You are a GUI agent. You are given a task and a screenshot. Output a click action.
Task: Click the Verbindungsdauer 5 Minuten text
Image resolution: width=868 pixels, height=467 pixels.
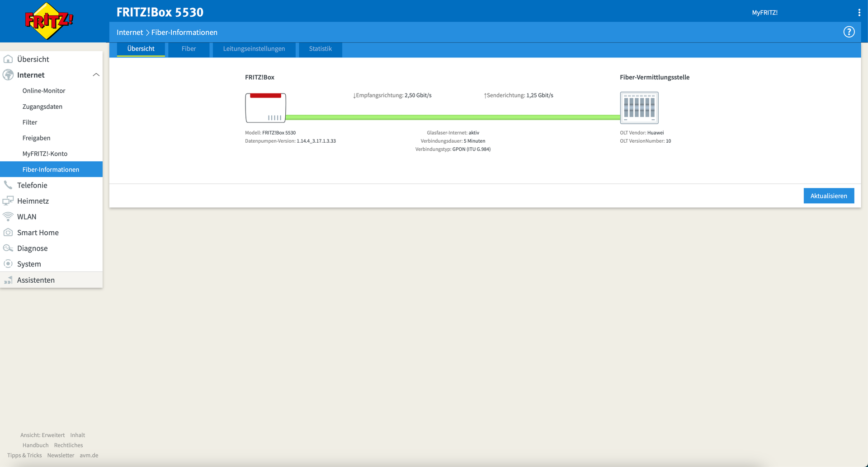tap(453, 141)
